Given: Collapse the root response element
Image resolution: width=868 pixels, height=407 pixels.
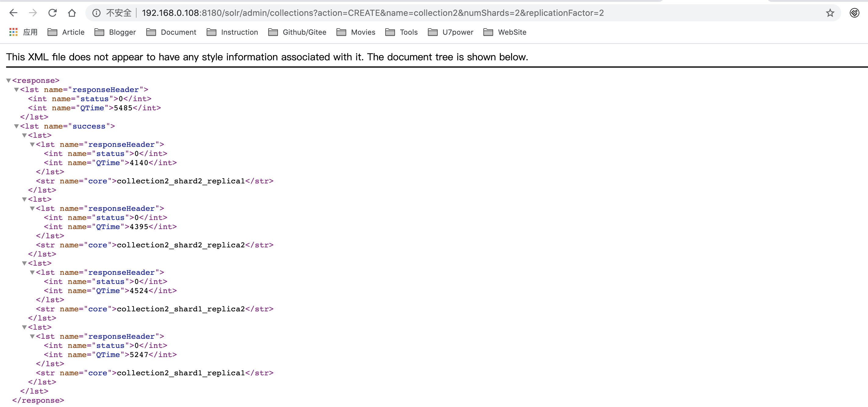Looking at the screenshot, I should pyautogui.click(x=9, y=80).
